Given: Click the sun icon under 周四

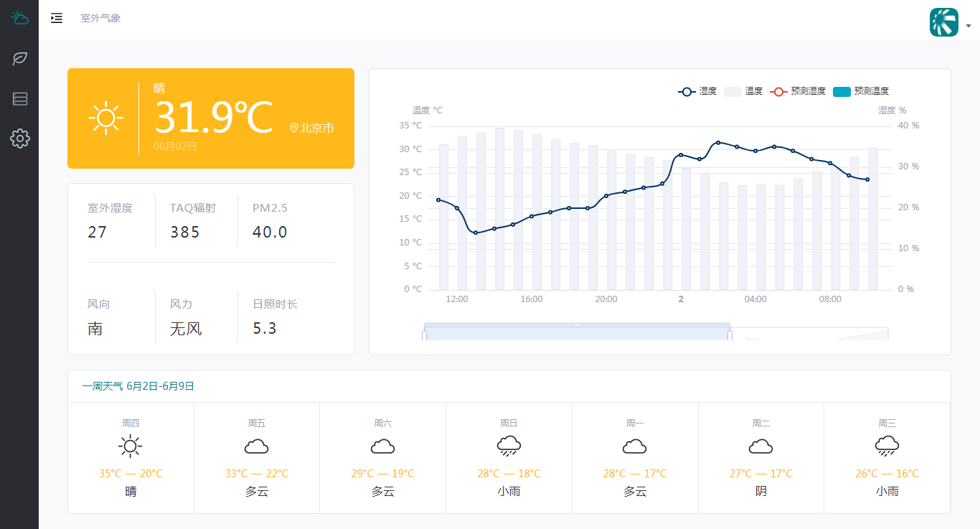Looking at the screenshot, I should 130,446.
